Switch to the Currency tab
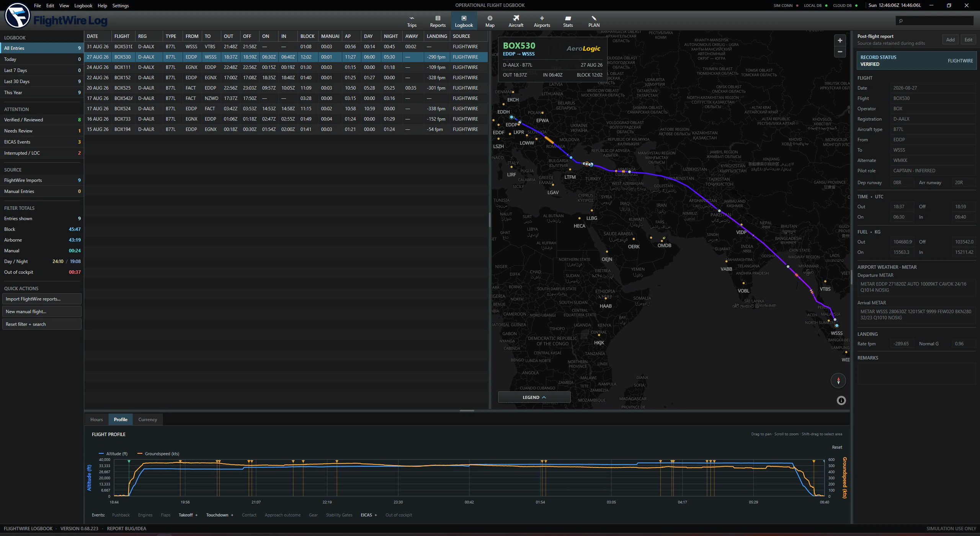This screenshot has height=536, width=980. point(147,420)
